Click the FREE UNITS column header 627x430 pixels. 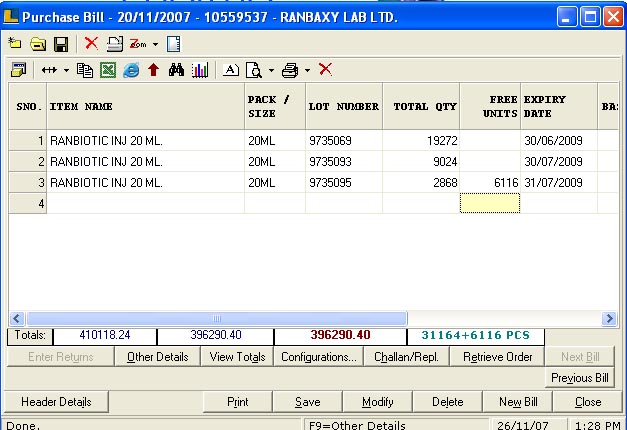[490, 106]
